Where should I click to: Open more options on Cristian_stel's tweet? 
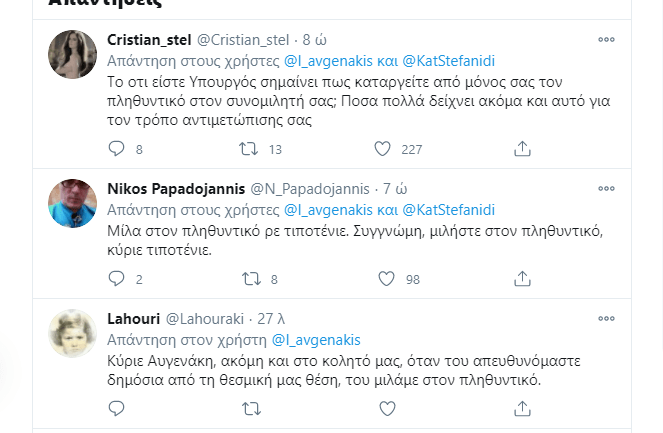606,40
